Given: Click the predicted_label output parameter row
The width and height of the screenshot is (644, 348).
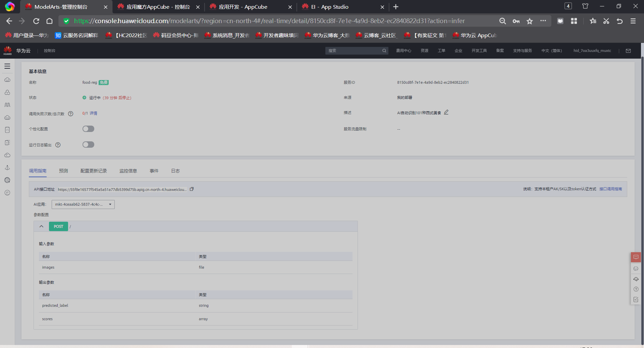Looking at the screenshot, I should point(196,305).
